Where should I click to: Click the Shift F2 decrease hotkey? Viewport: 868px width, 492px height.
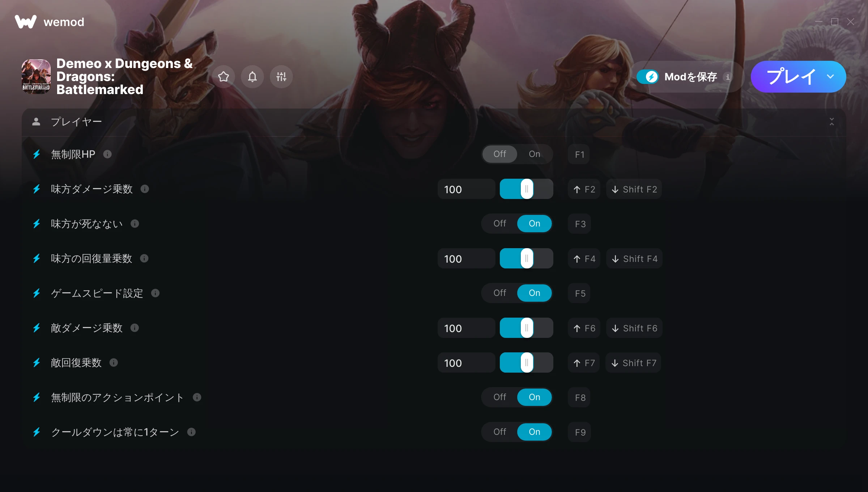634,189
